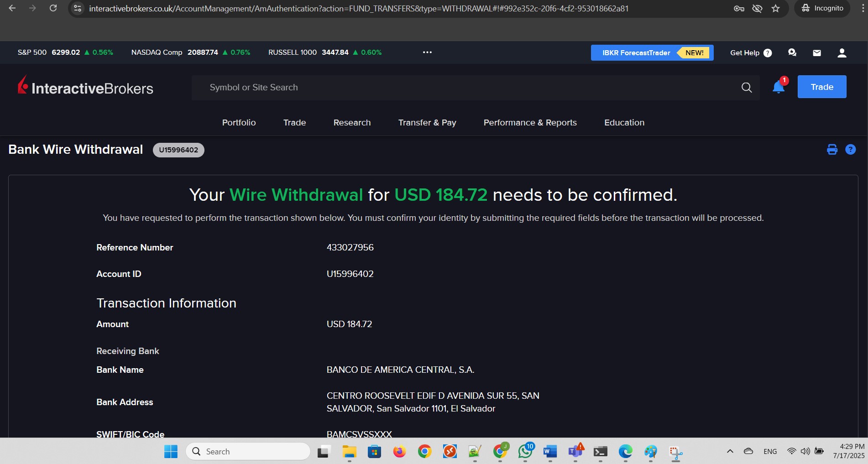This screenshot has width=868, height=464.
Task: Click the ENG language indicator
Action: [x=770, y=451]
